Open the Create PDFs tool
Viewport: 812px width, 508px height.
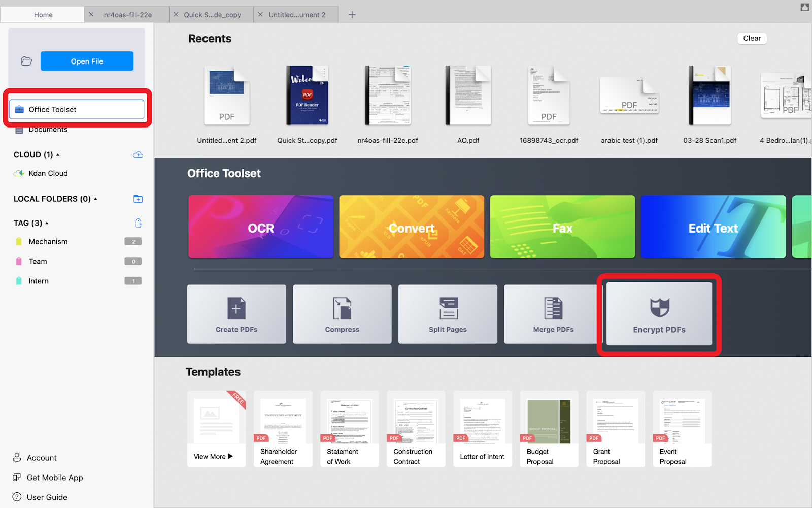point(236,314)
